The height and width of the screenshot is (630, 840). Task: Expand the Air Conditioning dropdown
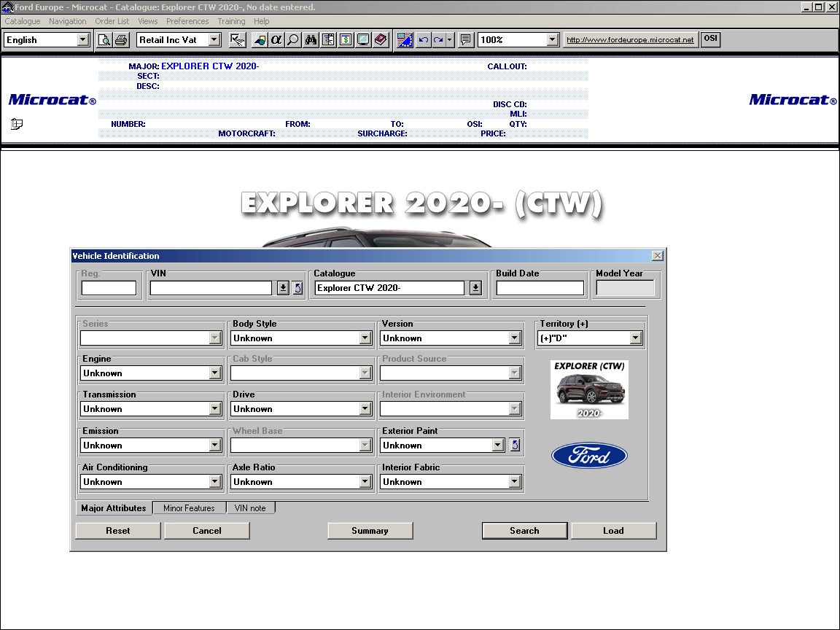pos(215,481)
